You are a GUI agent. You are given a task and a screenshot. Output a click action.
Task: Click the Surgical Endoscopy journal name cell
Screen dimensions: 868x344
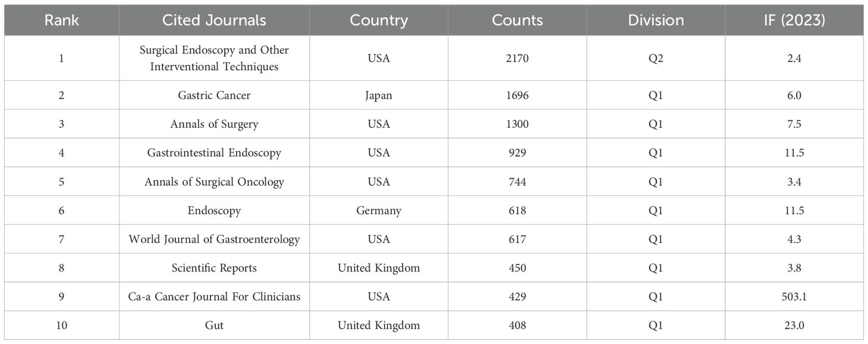(x=214, y=58)
